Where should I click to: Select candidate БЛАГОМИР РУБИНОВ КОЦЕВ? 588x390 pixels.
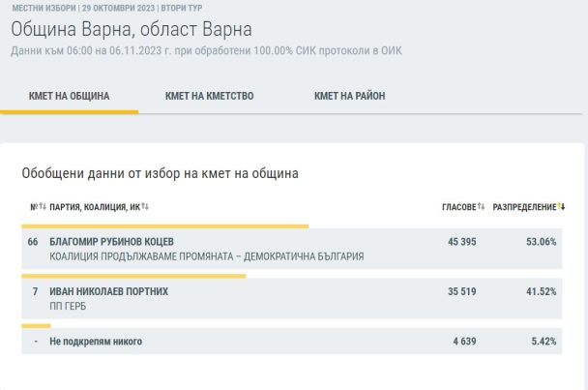point(112,241)
